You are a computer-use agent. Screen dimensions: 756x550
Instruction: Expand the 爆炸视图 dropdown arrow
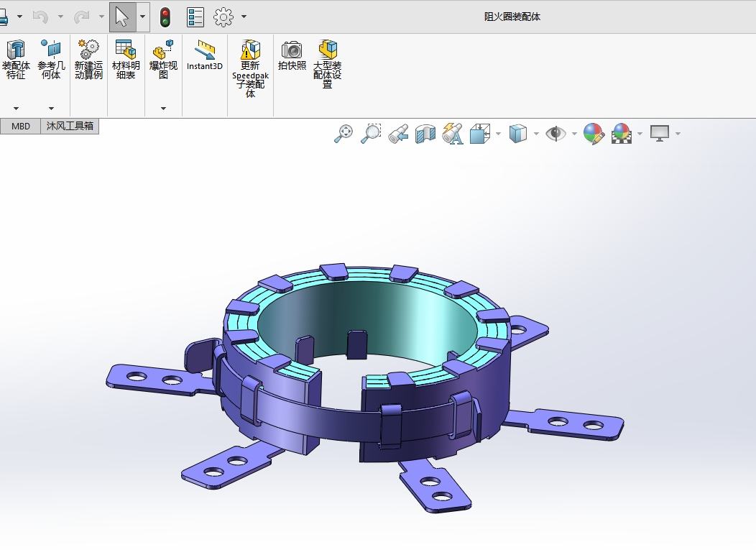[163, 109]
